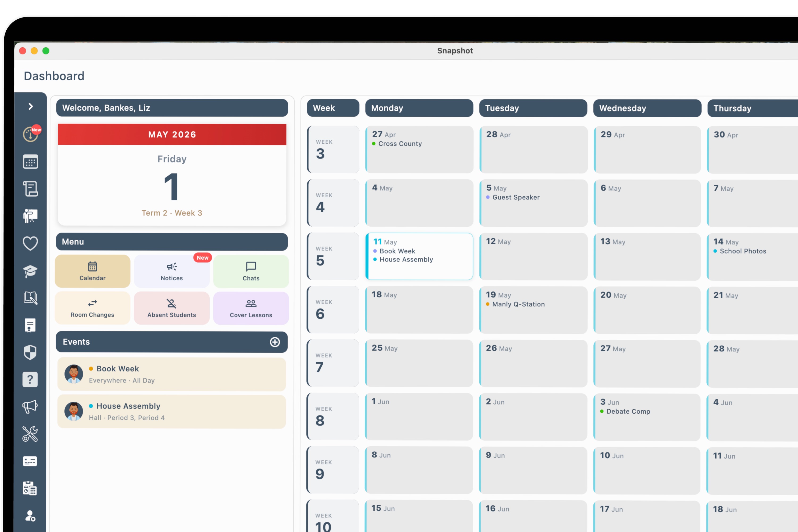Select the Week 7 row label

[x=333, y=363]
